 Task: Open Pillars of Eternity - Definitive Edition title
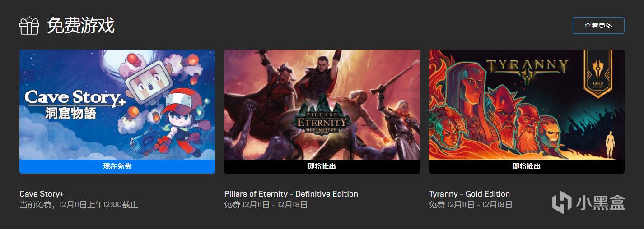click(291, 194)
